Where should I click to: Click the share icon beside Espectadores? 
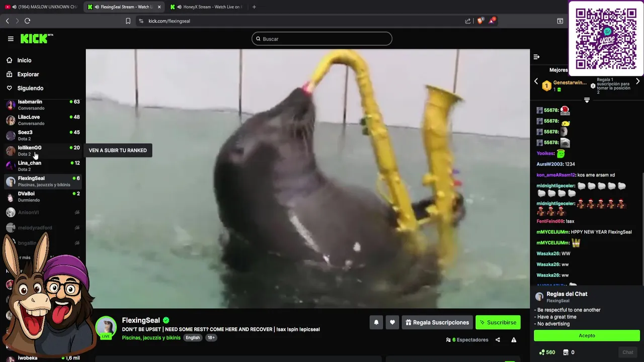click(498, 340)
